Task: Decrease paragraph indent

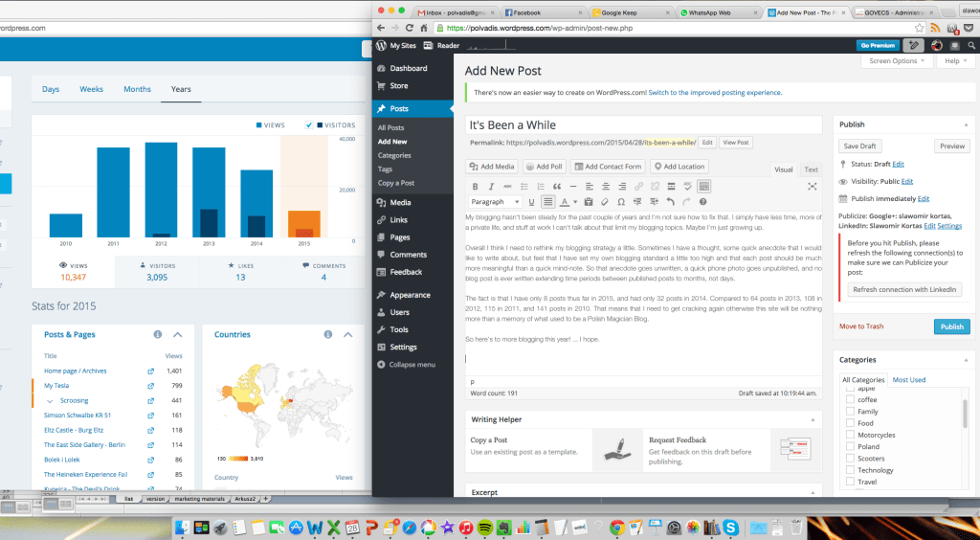Action: click(x=637, y=202)
